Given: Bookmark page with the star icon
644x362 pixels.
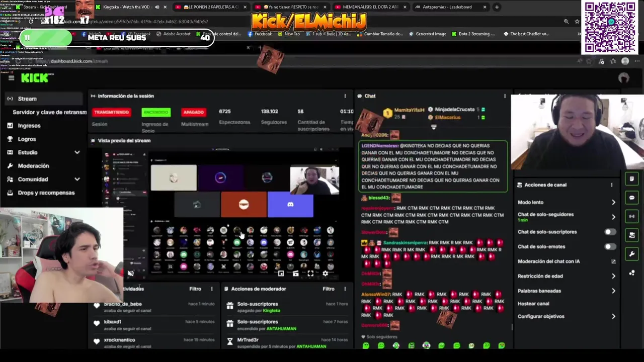Looking at the screenshot, I should click(577, 22).
